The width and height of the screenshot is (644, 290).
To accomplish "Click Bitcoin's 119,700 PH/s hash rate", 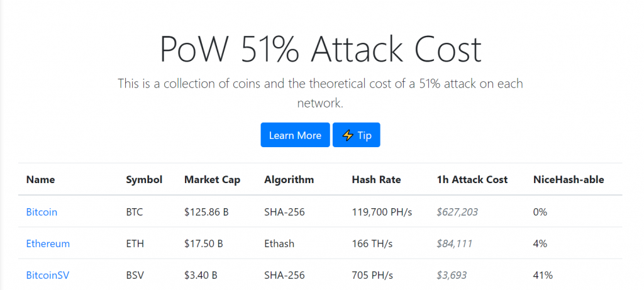I will coord(382,212).
